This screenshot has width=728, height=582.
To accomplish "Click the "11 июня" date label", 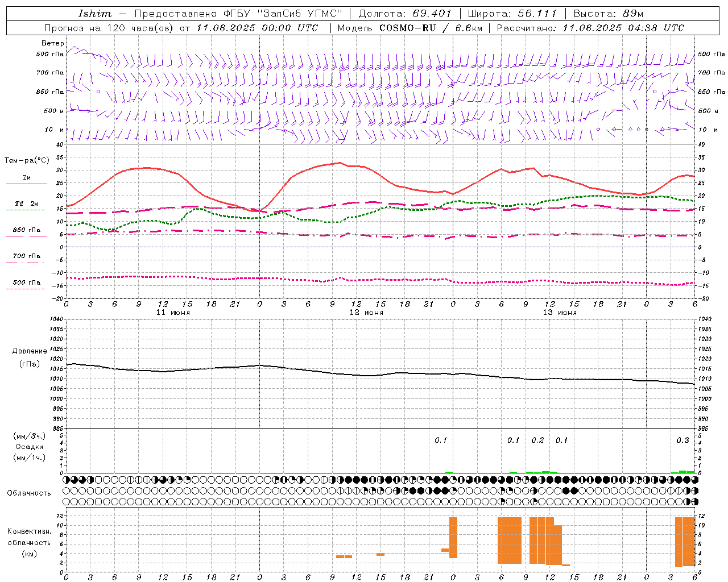I will coord(173,313).
